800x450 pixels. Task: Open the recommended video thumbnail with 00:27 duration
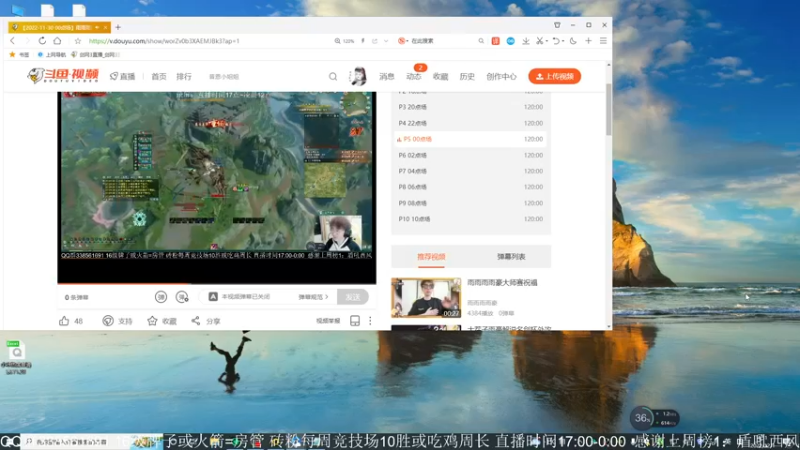tap(426, 298)
